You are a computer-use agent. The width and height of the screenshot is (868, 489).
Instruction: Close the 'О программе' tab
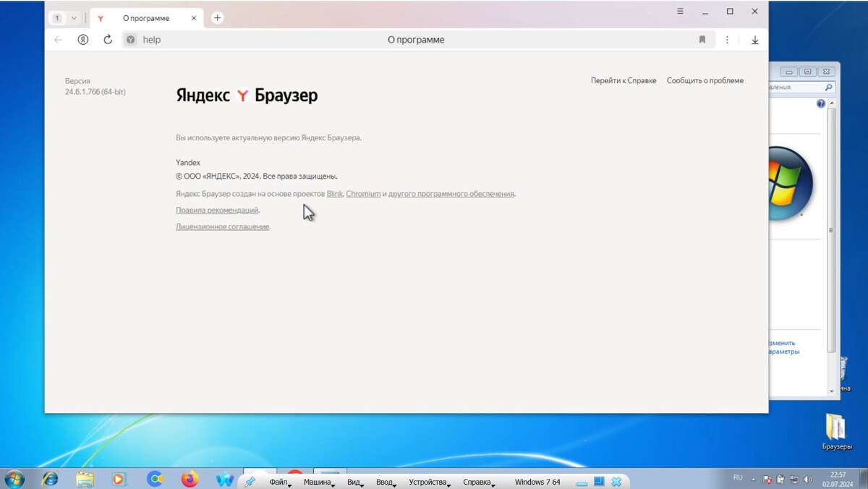point(194,18)
